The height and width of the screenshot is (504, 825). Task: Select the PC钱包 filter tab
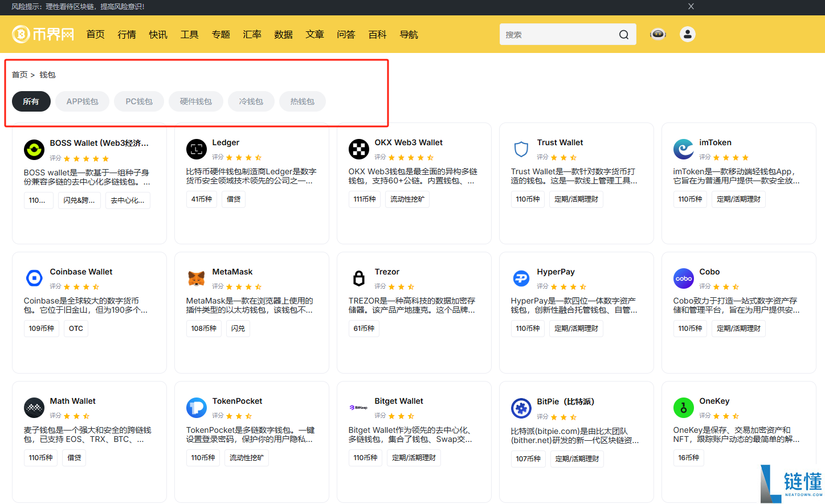139,101
